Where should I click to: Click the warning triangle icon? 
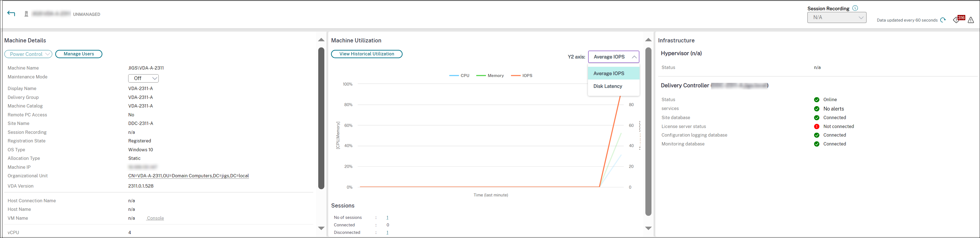tap(971, 20)
